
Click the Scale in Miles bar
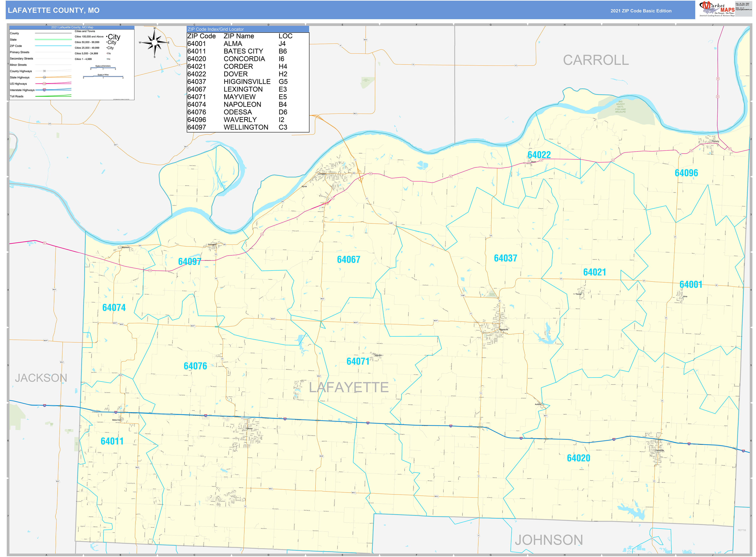(103, 76)
